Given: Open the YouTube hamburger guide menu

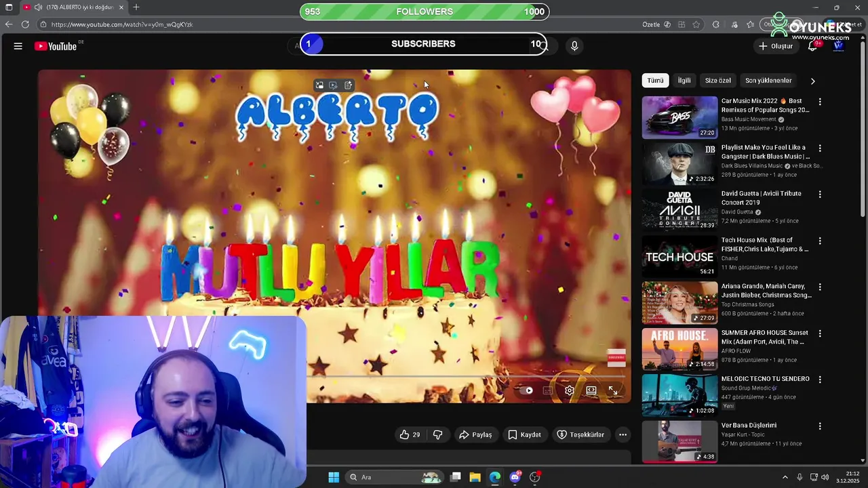Looking at the screenshot, I should point(18,46).
